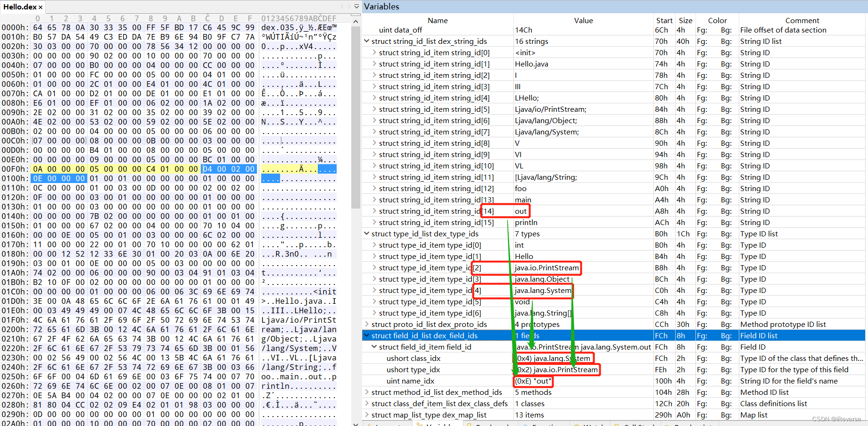Image resolution: width=868 pixels, height=426 pixels.
Task: Select the uint name_idx row
Action: (613, 381)
